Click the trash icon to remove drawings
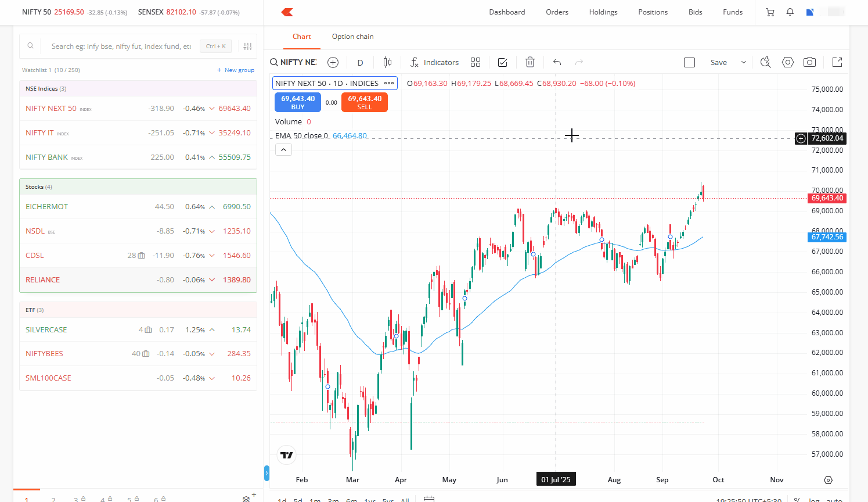The image size is (868, 502). [530, 62]
